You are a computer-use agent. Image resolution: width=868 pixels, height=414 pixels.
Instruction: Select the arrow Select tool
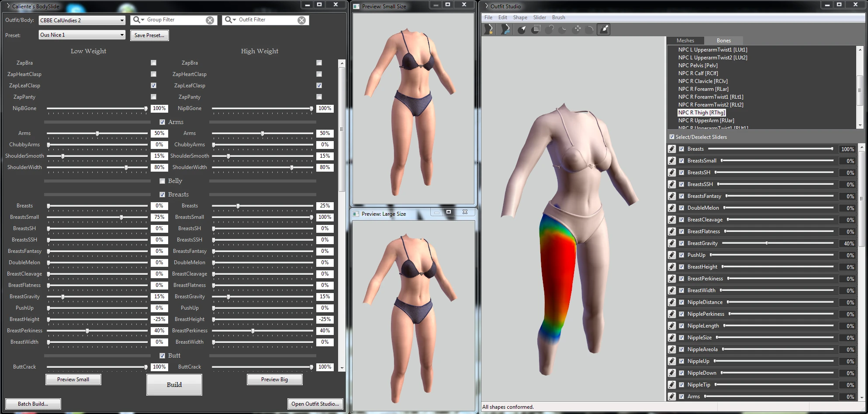click(521, 29)
